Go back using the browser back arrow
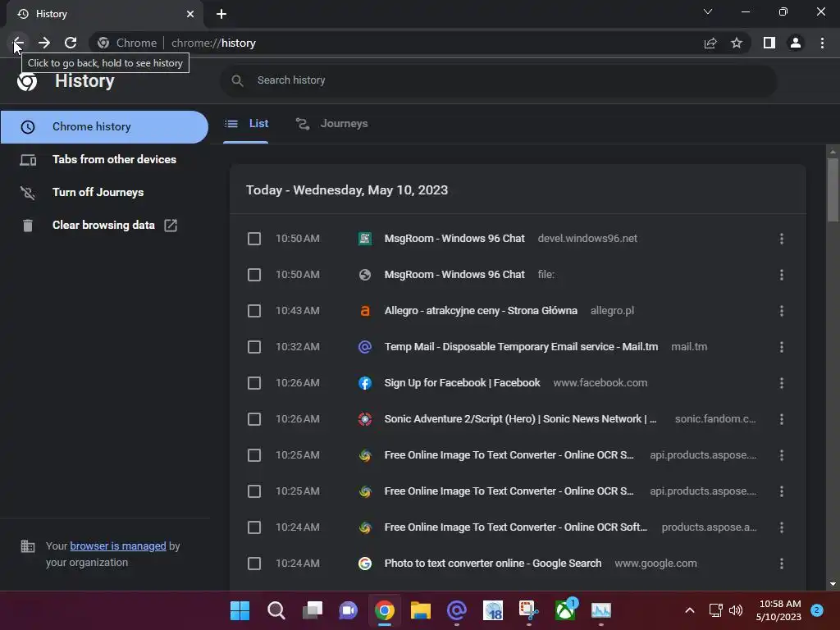The image size is (840, 630). click(18, 43)
